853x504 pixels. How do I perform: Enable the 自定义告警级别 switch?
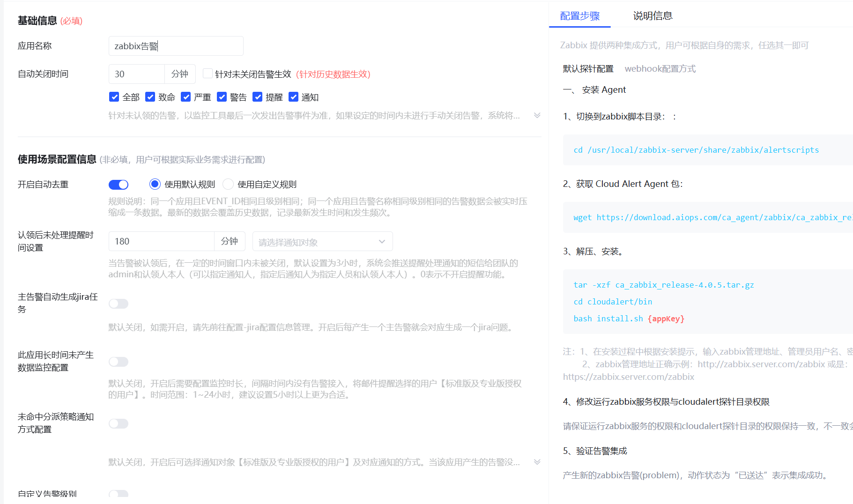pos(119,494)
